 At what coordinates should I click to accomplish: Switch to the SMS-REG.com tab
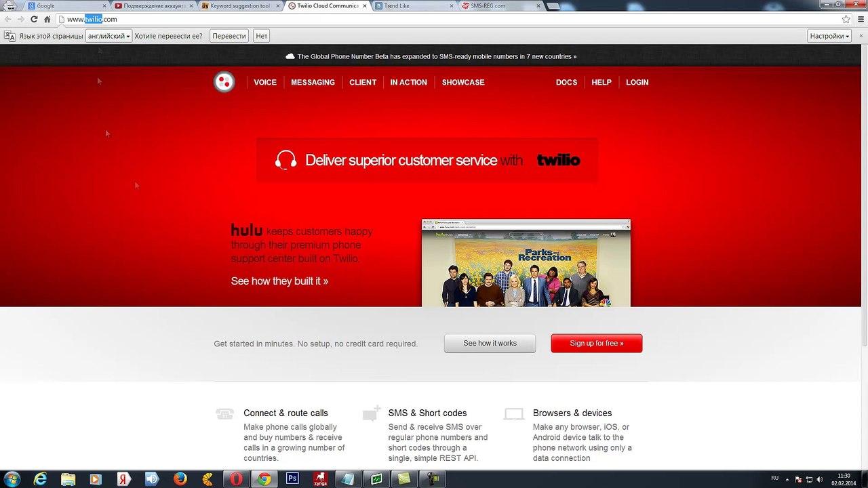click(x=500, y=6)
